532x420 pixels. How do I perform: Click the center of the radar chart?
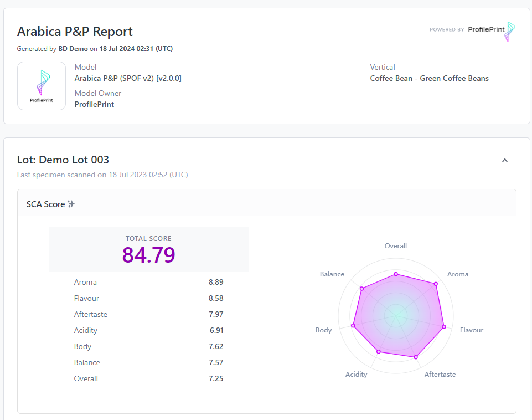click(396, 317)
